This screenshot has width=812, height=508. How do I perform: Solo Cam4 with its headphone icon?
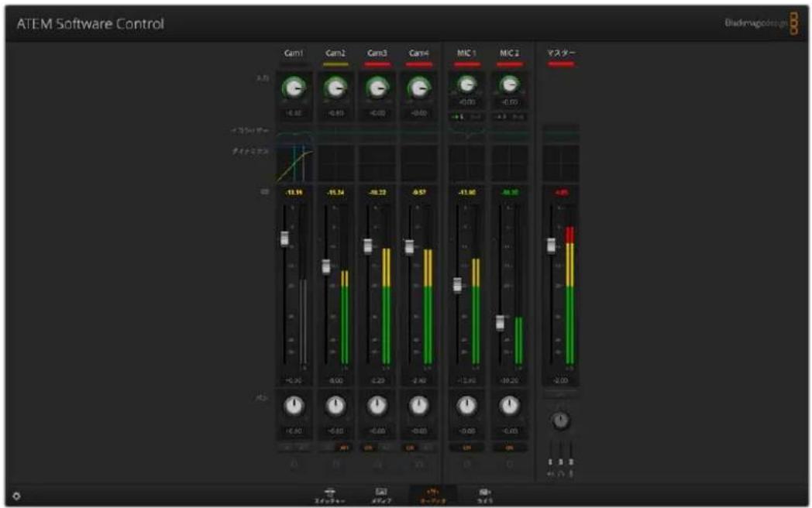[418, 464]
